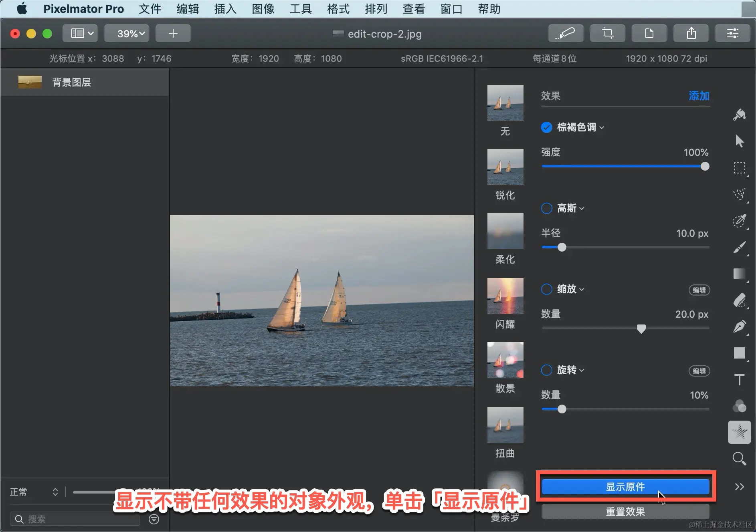Screen dimensions: 756x532
Task: Click the 显示原件 button
Action: click(x=625, y=487)
